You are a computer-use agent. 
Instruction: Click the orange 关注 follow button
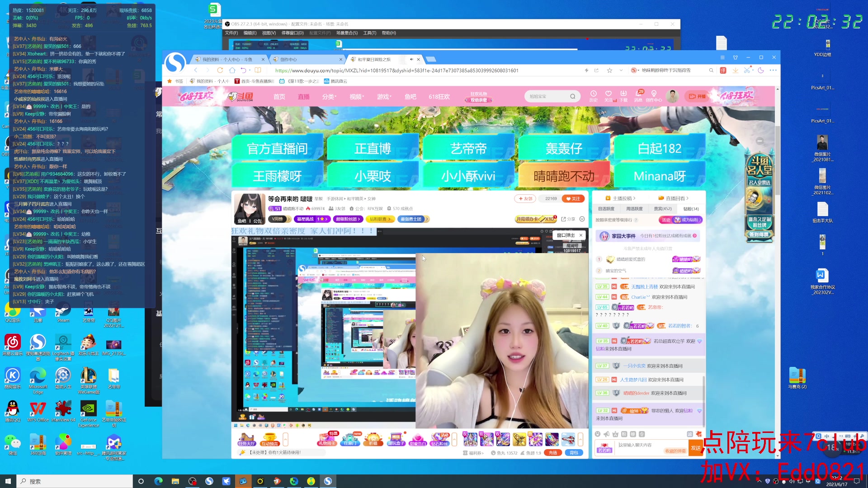click(573, 198)
